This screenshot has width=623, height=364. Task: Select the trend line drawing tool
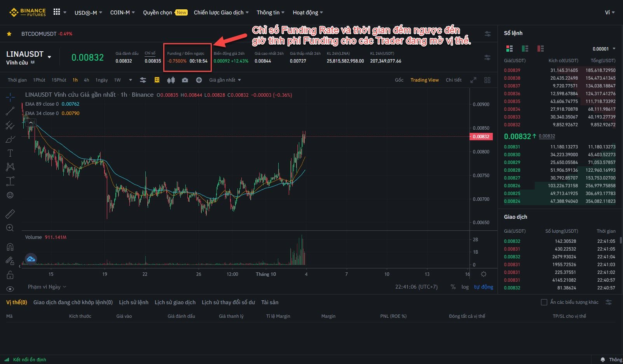pos(10,111)
